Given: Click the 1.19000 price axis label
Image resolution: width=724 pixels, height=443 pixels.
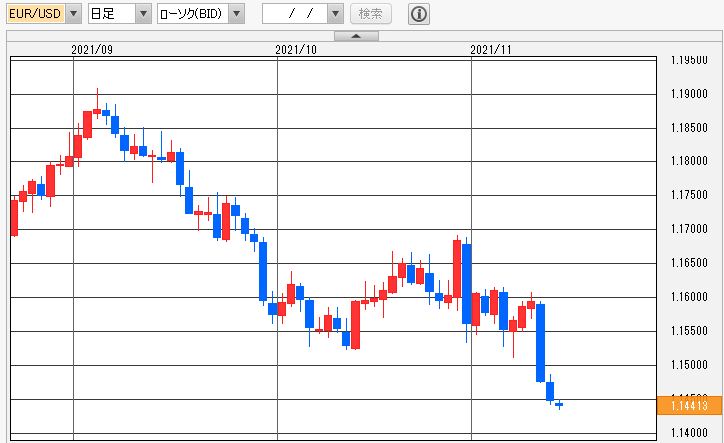Looking at the screenshot, I should pos(689,94).
